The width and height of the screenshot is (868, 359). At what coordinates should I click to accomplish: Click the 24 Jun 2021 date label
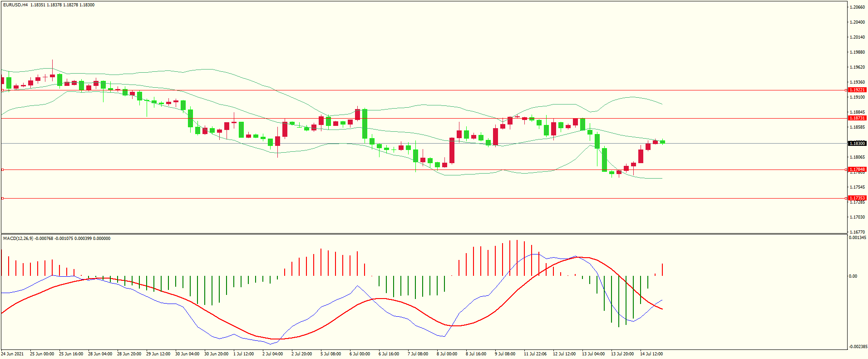[x=12, y=354]
